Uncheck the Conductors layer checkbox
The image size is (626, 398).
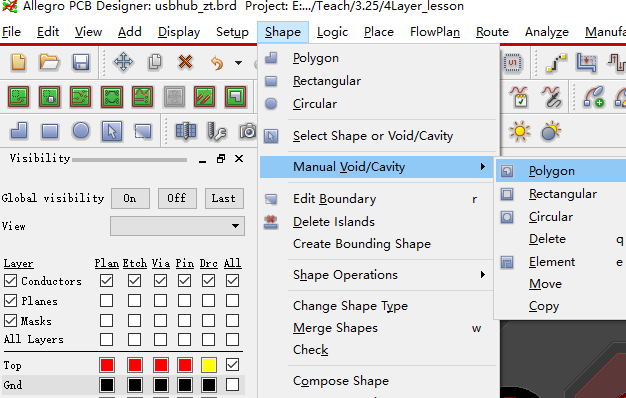pyautogui.click(x=10, y=281)
